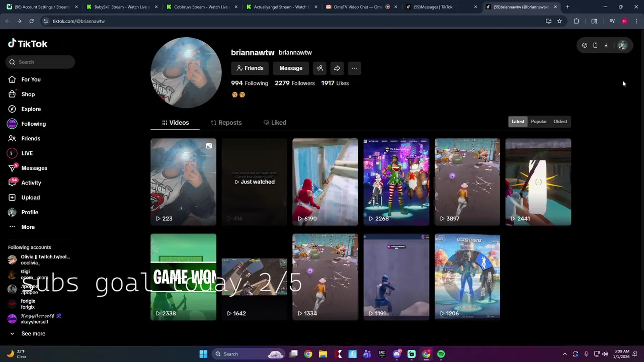Image resolution: width=644 pixels, height=362 pixels.
Task: Open ooolivia_ following account
Action: [39, 260]
